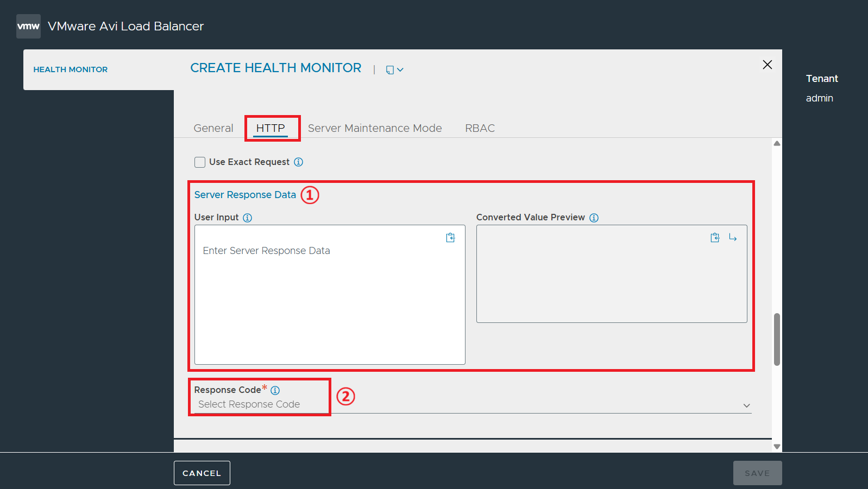Click the arrow icon in Converted Value Preview

[733, 238]
